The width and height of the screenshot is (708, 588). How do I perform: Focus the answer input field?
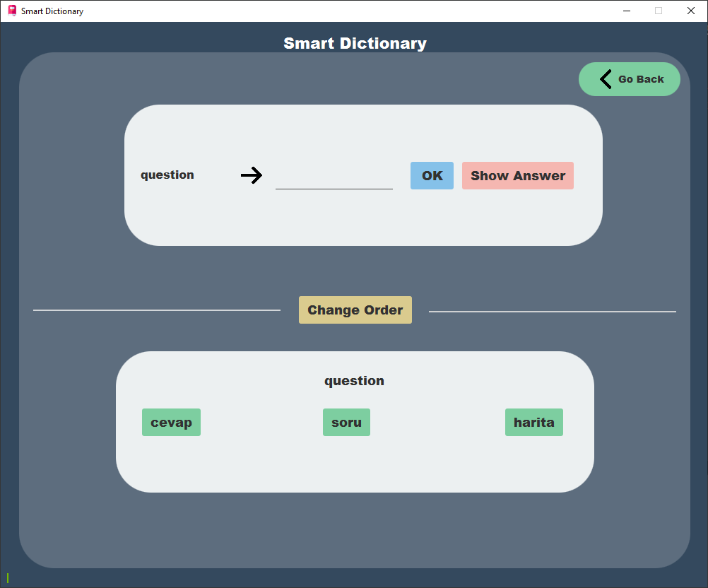(334, 177)
